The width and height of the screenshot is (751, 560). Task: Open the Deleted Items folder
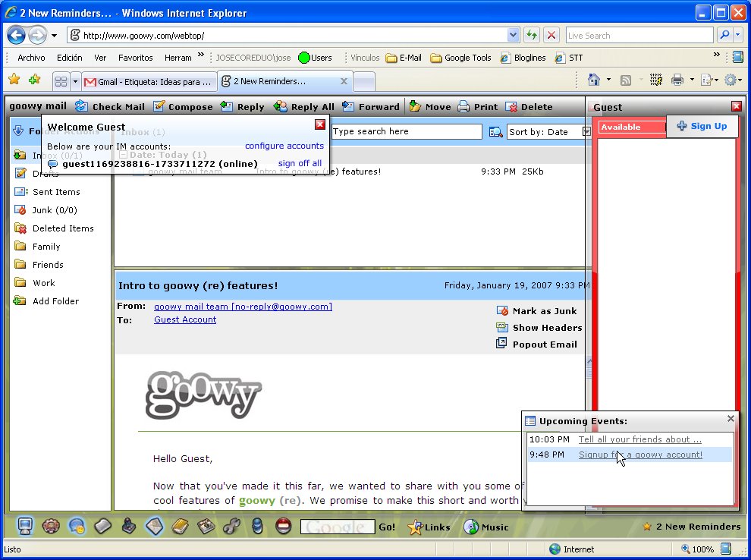(54, 228)
